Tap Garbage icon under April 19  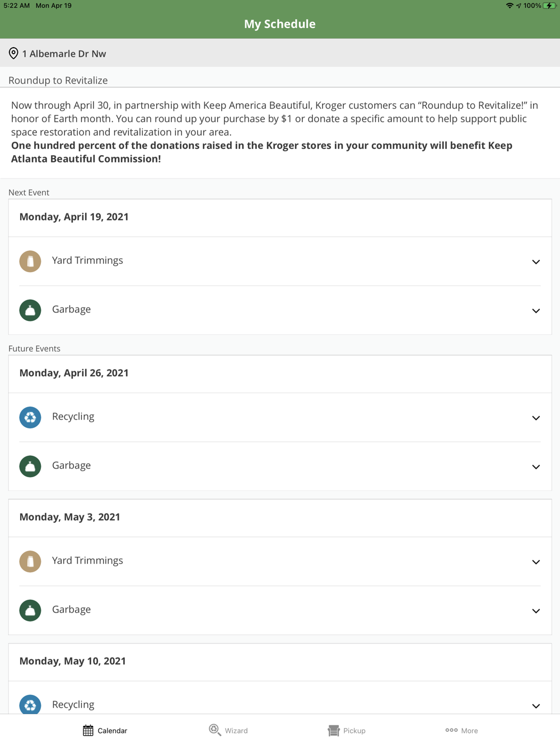click(30, 310)
